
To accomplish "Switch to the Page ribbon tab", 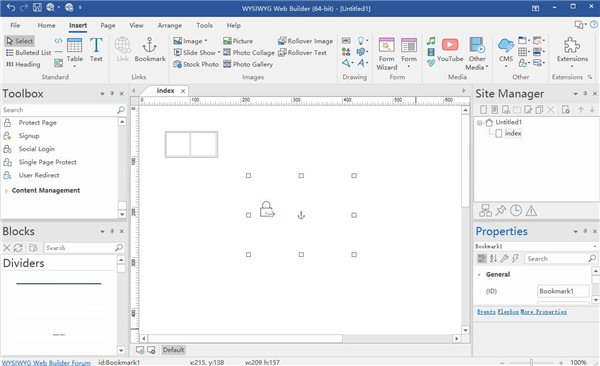I will [x=108, y=25].
